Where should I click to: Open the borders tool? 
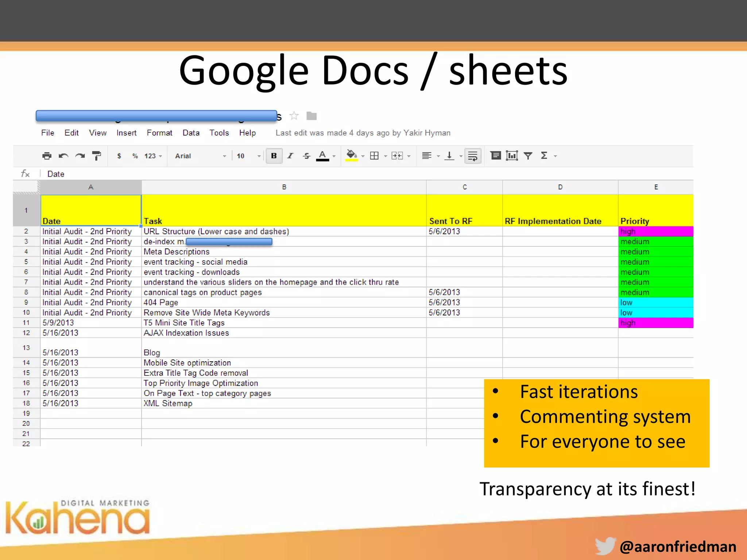374,156
